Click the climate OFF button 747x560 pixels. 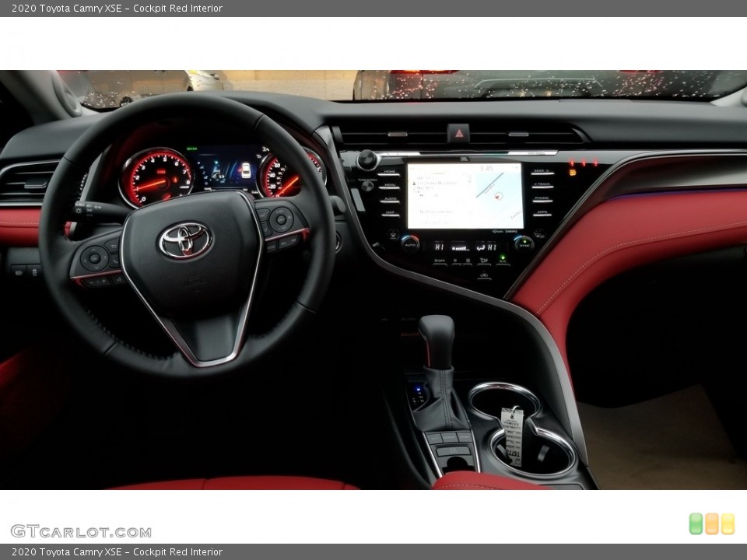439,261
